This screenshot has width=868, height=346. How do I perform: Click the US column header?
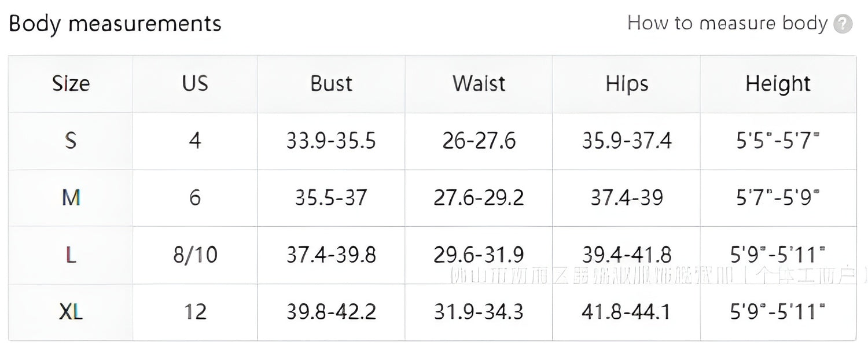click(x=195, y=84)
